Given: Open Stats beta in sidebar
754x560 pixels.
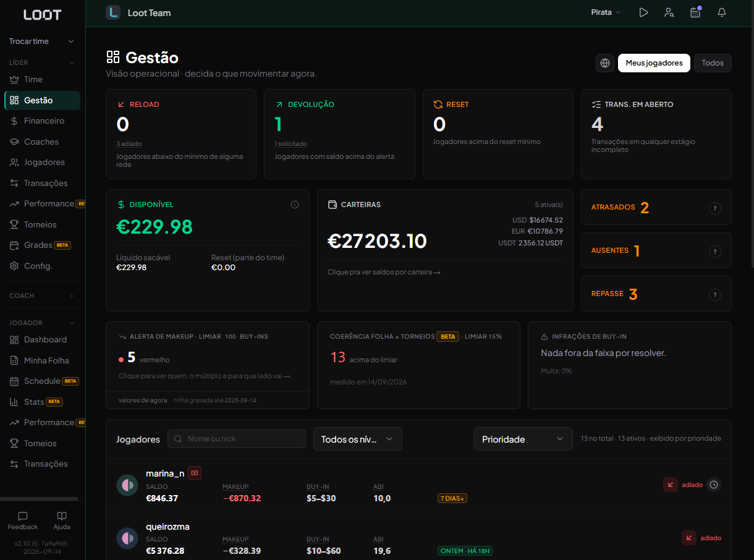Looking at the screenshot, I should 42,402.
